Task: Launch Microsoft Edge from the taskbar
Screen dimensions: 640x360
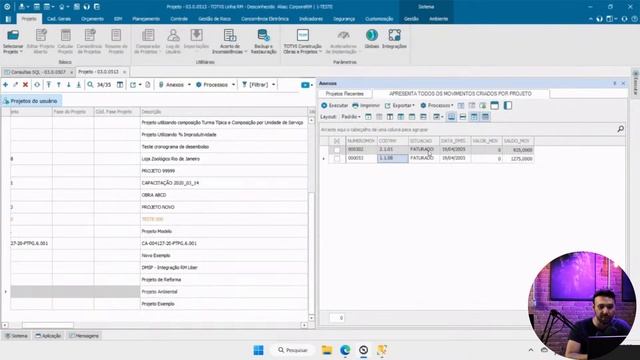Action: click(345, 350)
